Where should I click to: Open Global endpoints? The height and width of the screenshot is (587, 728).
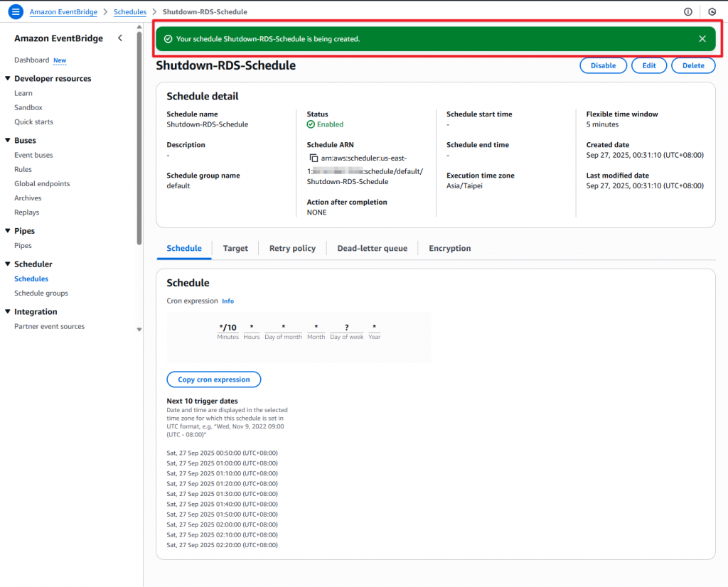pyautogui.click(x=42, y=184)
